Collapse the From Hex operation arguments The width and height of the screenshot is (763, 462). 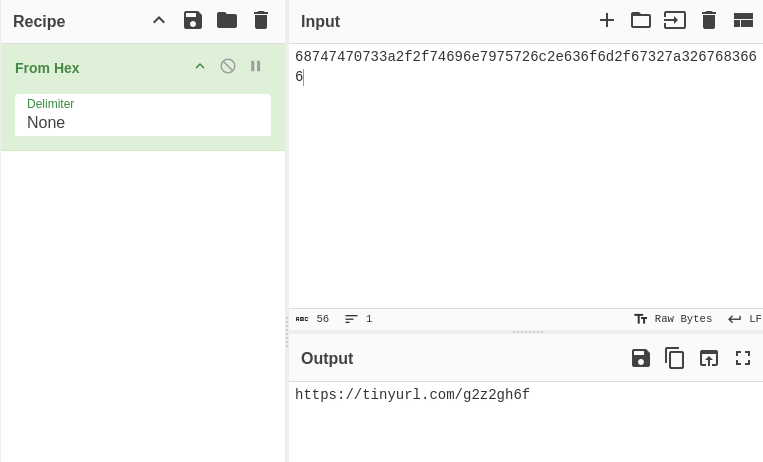click(200, 66)
